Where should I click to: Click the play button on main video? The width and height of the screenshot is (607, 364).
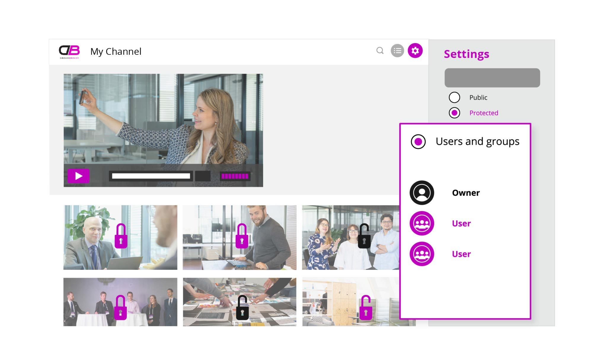(79, 175)
